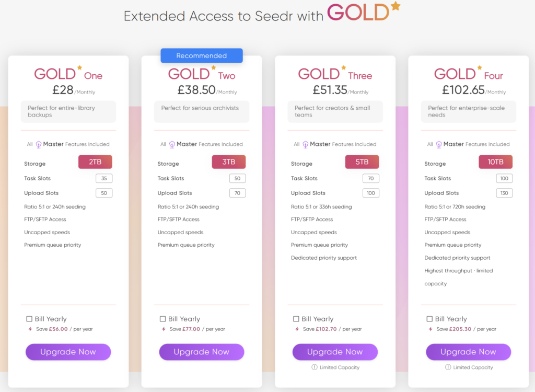Click the Master icon in GOLD One card
The height and width of the screenshot is (392, 535).
(39, 144)
